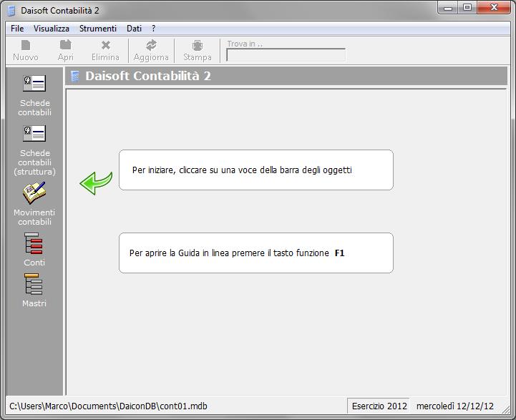This screenshot has width=516, height=420.
Task: Click the Aggiorna refresh icon
Action: [151, 45]
